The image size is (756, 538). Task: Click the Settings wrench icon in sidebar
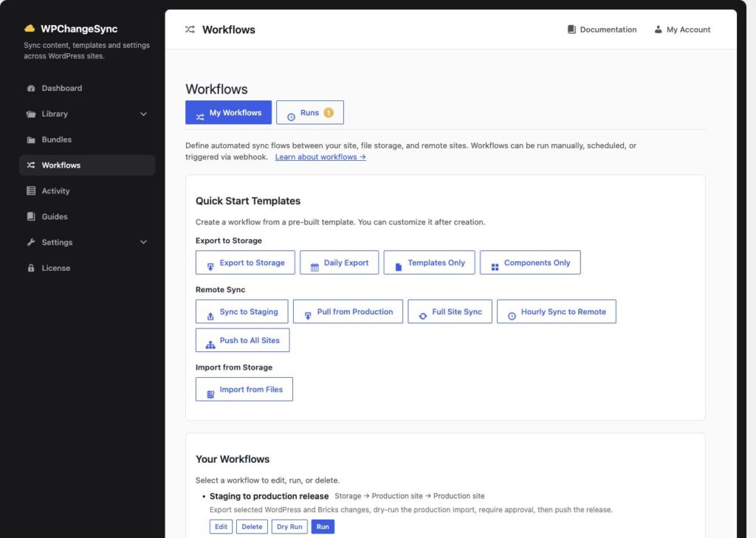pos(31,242)
